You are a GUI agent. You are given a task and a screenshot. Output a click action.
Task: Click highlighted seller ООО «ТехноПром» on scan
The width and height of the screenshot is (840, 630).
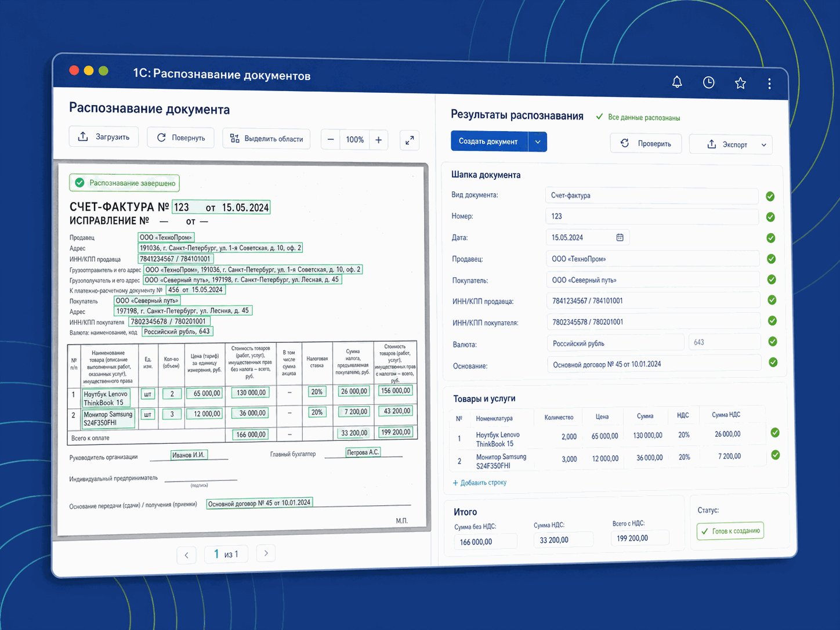click(x=165, y=237)
